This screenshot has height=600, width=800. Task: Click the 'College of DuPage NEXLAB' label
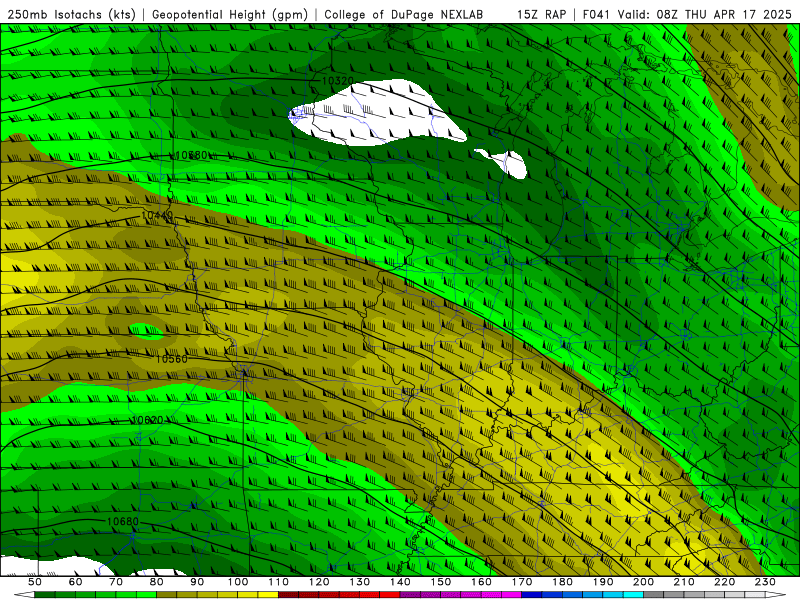click(x=403, y=15)
